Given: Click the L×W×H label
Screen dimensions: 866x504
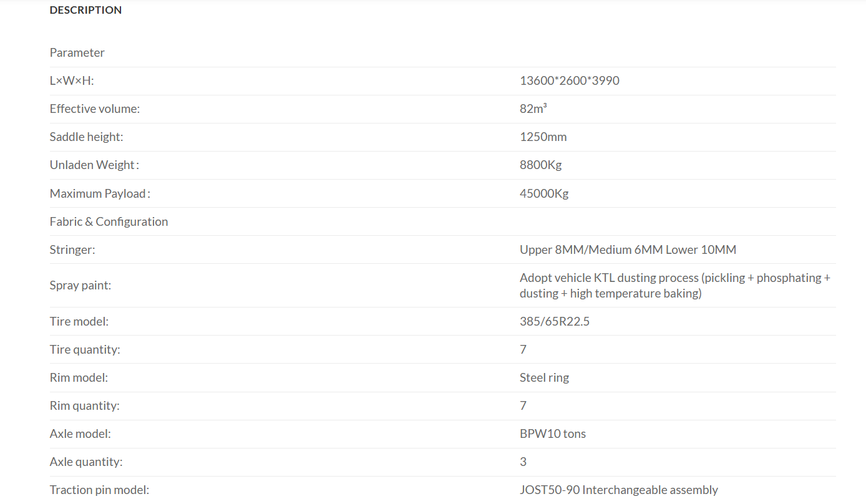Looking at the screenshot, I should pyautogui.click(x=72, y=80).
